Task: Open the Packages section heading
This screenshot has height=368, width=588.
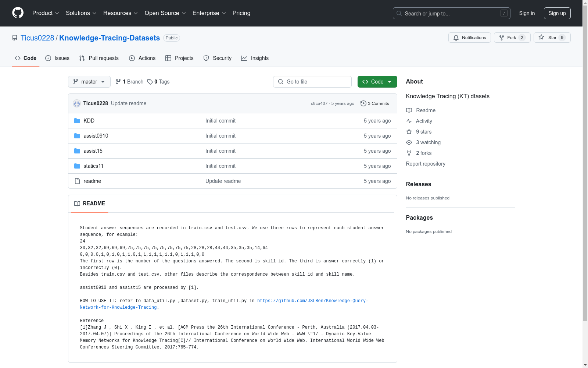Action: point(419,217)
